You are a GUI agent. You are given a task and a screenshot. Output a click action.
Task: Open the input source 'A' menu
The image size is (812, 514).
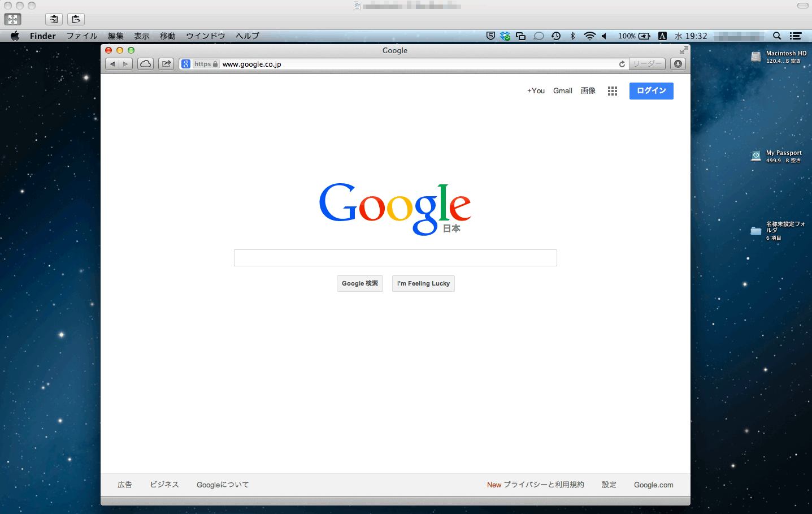tap(662, 36)
